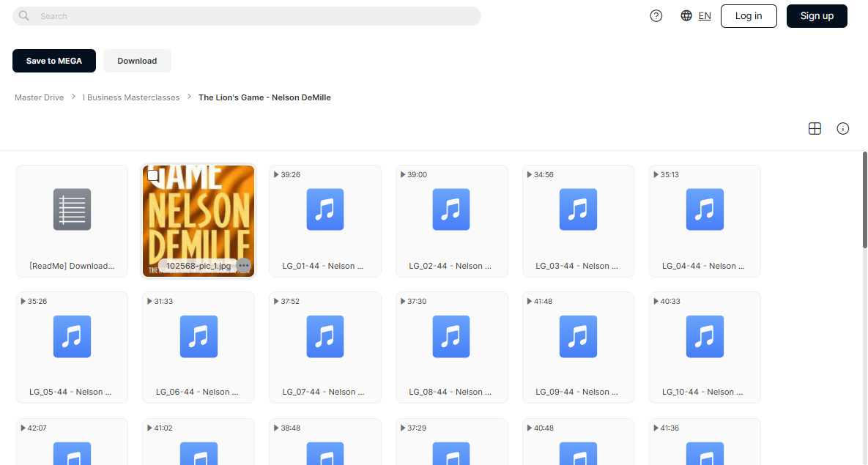This screenshot has height=465, width=868.
Task: Open the LG_09-44 audio file icon
Action: click(578, 337)
